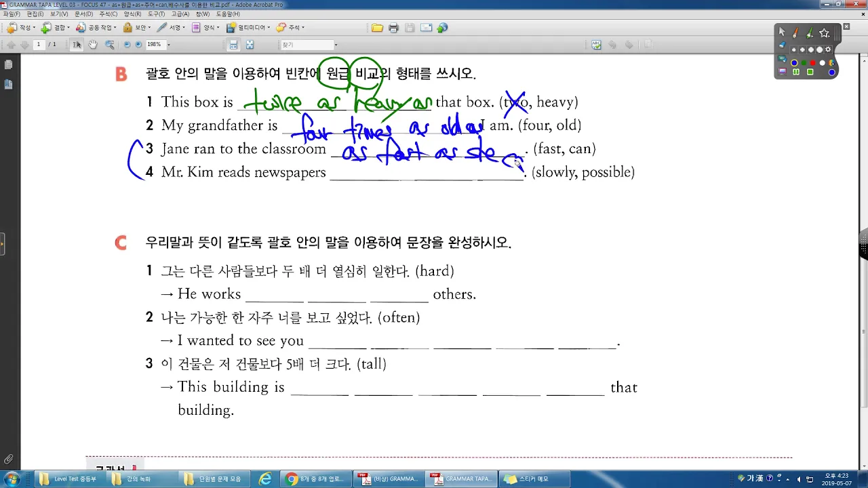The width and height of the screenshot is (868, 488).
Task: Open the bookmarks navigation panel icon
Action: click(x=8, y=84)
